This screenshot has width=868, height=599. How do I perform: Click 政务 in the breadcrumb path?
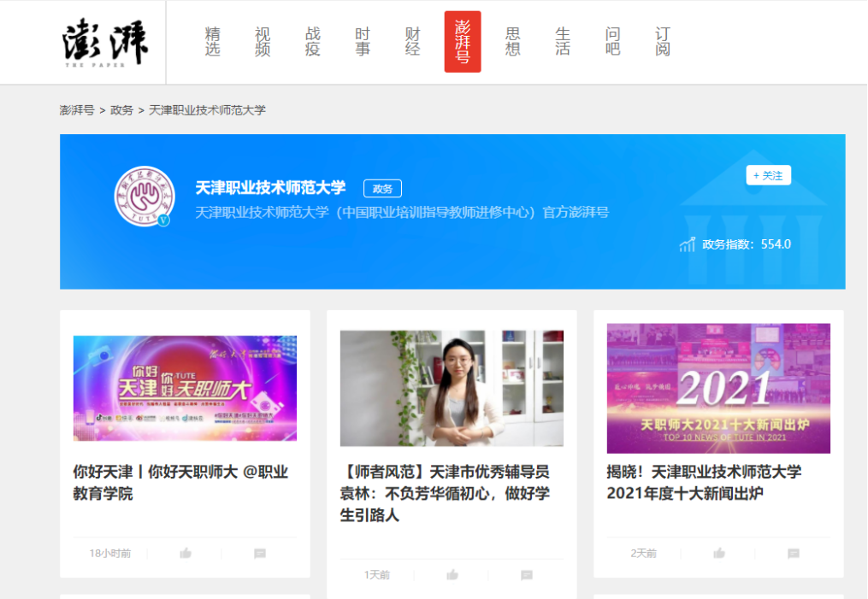click(121, 110)
